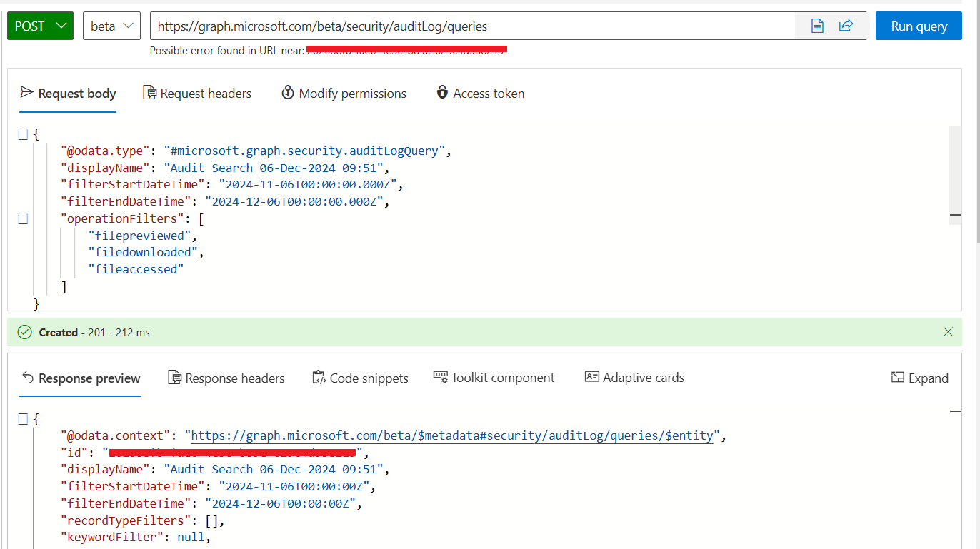This screenshot has width=980, height=549.
Task: Open the Adaptive cards tab
Action: [634, 378]
